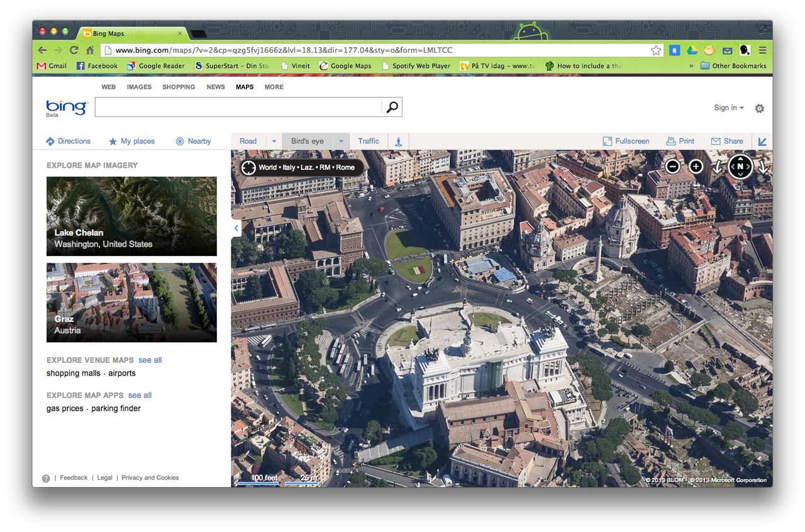Open the Feedback link

coord(73,477)
